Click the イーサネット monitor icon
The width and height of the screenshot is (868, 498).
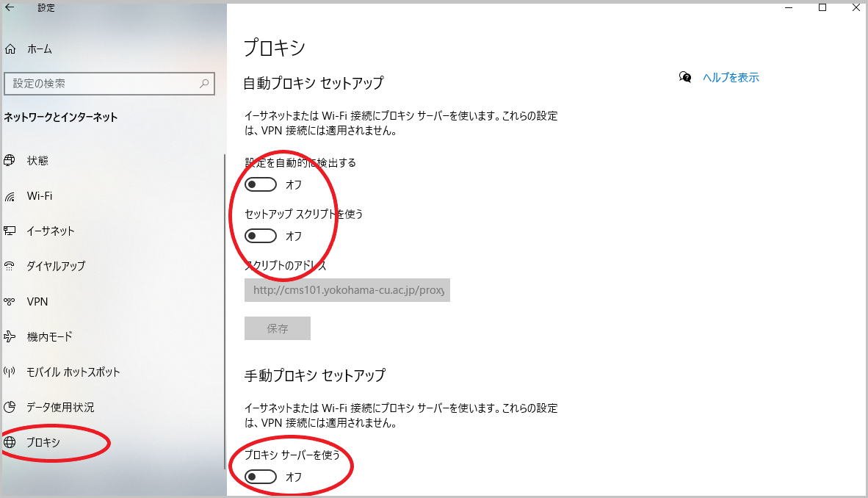[10, 231]
